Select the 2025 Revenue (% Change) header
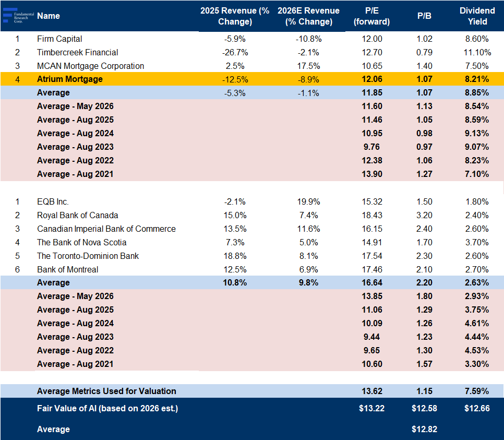504x440 pixels. click(235, 16)
